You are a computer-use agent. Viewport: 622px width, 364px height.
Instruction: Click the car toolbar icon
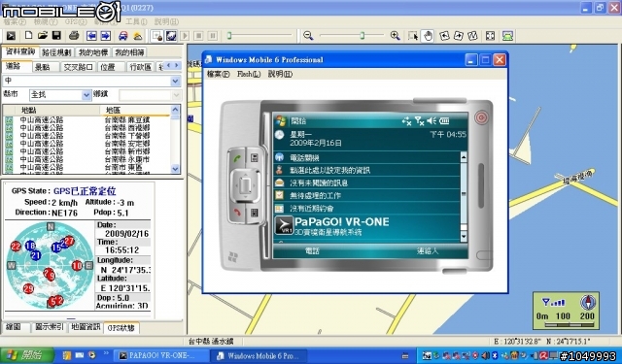(123, 36)
